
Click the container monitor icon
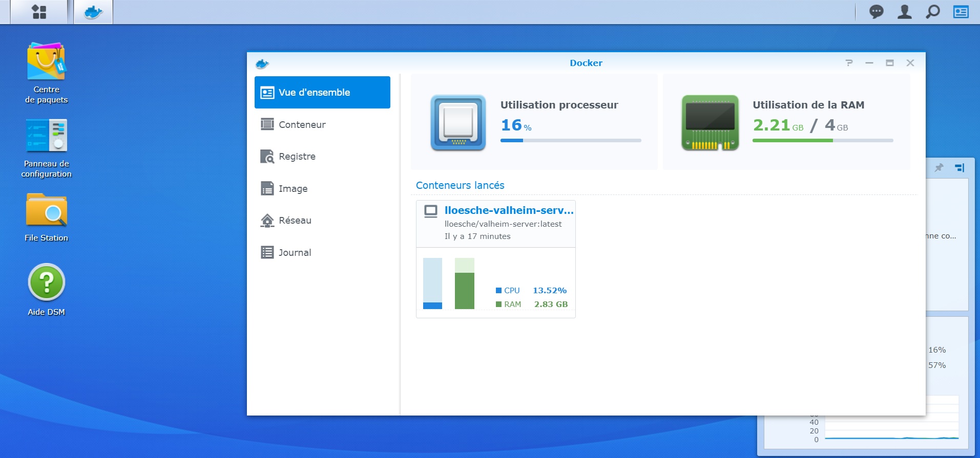[431, 211]
